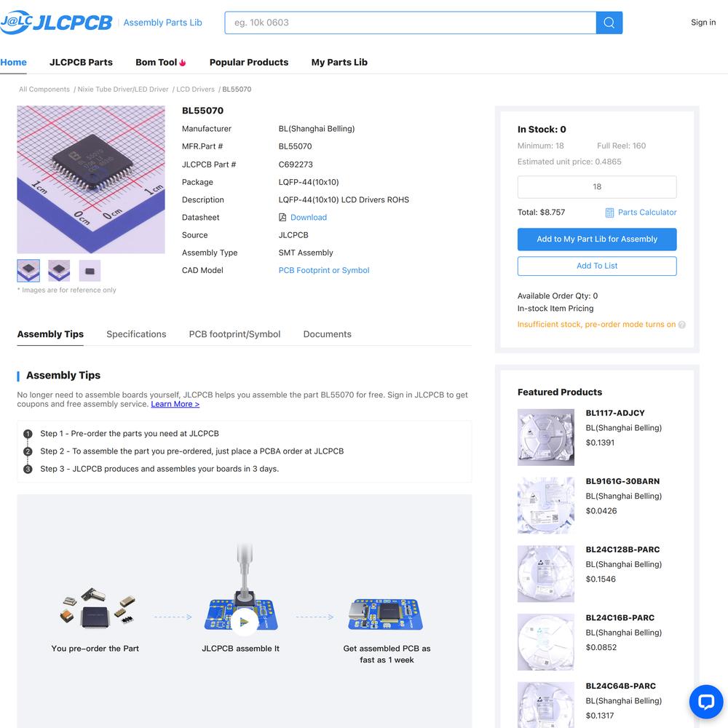728x728 pixels.
Task: Click the search magnifier button
Action: point(609,23)
